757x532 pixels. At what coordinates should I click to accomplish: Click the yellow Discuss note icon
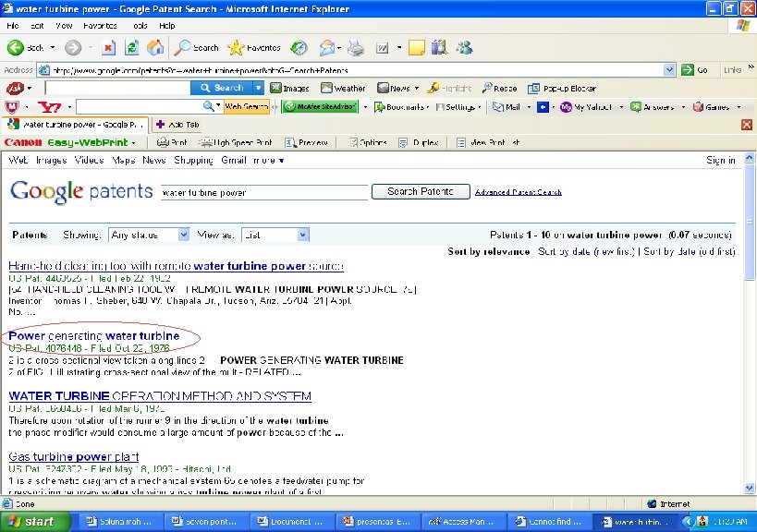tap(416, 48)
